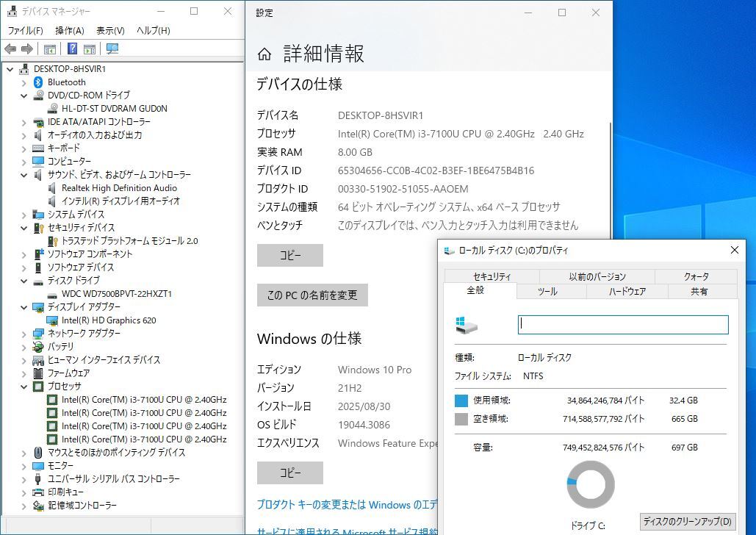Click the blue Help icon in toolbar
756x535 pixels.
click(x=72, y=49)
